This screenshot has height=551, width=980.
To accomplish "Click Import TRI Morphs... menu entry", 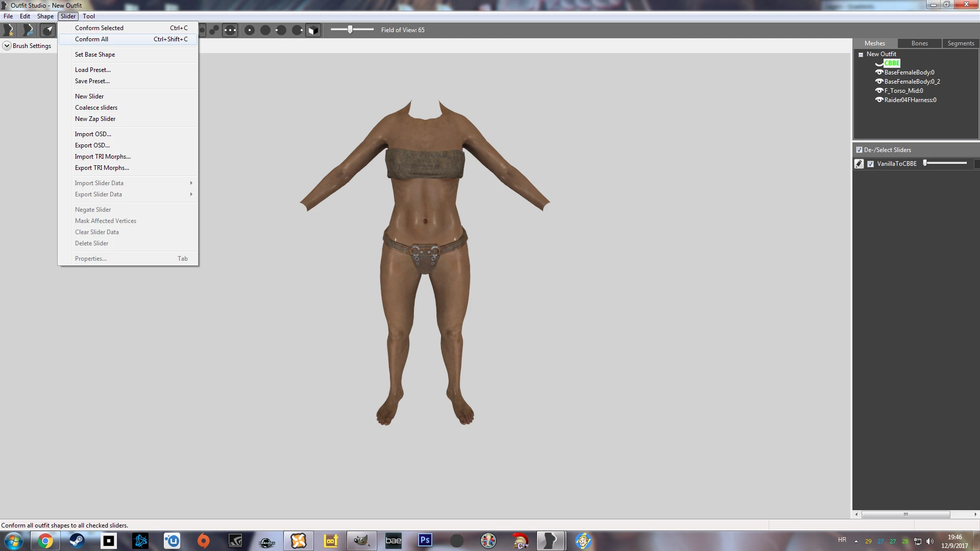I will pos(128,157).
